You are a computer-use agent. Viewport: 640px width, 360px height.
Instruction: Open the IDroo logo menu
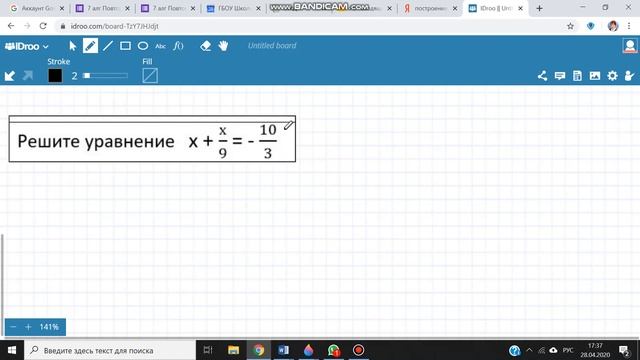(27, 46)
